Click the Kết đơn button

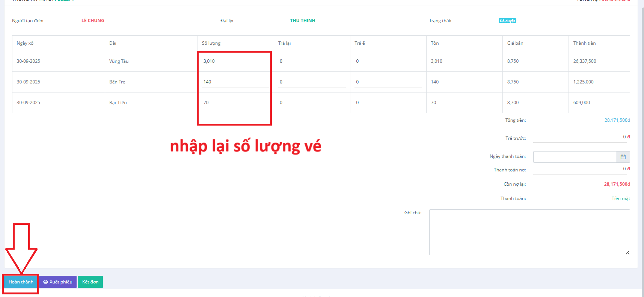point(90,282)
